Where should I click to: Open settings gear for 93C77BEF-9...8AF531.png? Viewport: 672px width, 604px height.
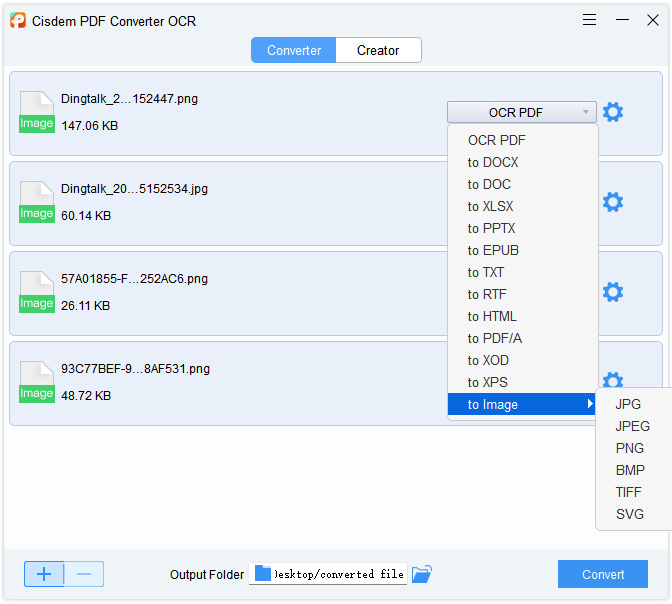613,380
